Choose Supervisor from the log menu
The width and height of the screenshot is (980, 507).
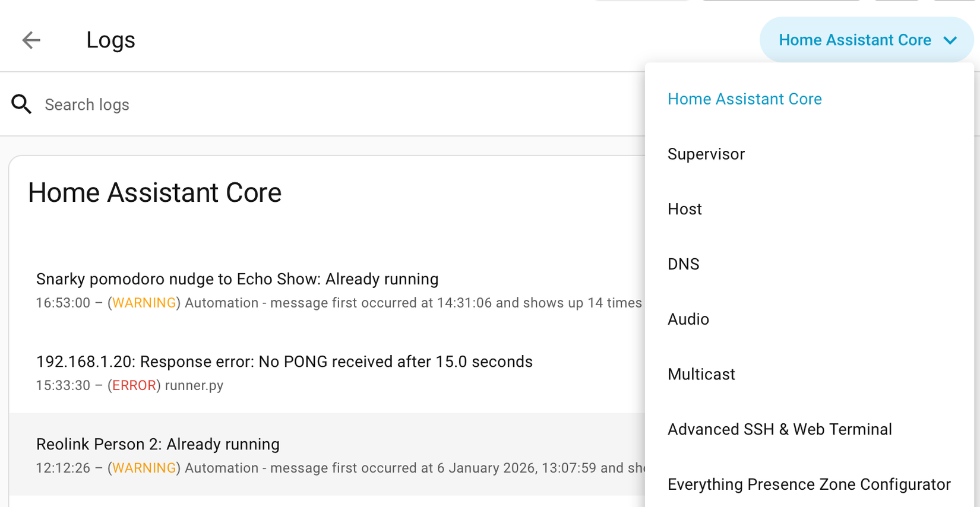click(706, 154)
